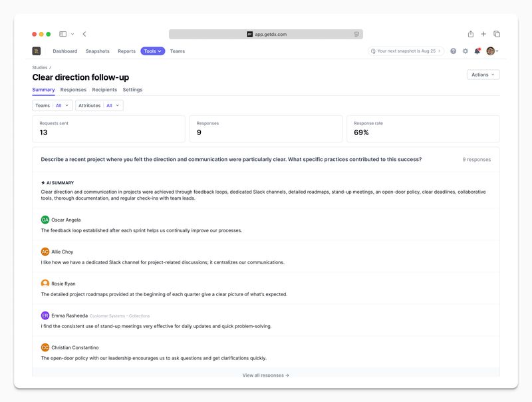Switch to the Recipients tab
Screen dimensions: 532x402
[x=104, y=90]
